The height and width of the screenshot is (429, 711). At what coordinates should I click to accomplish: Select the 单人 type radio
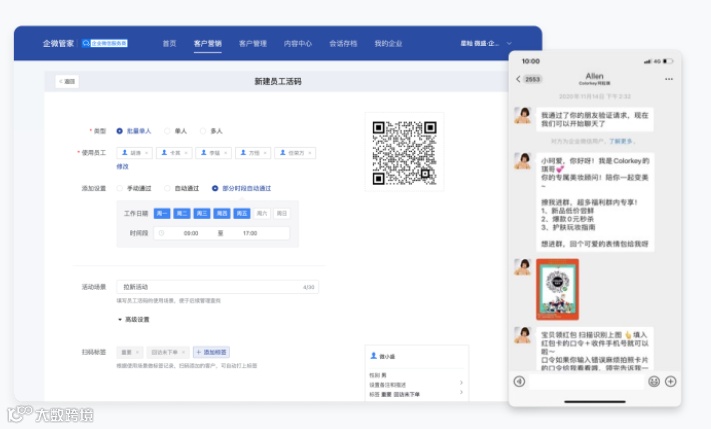tap(167, 131)
